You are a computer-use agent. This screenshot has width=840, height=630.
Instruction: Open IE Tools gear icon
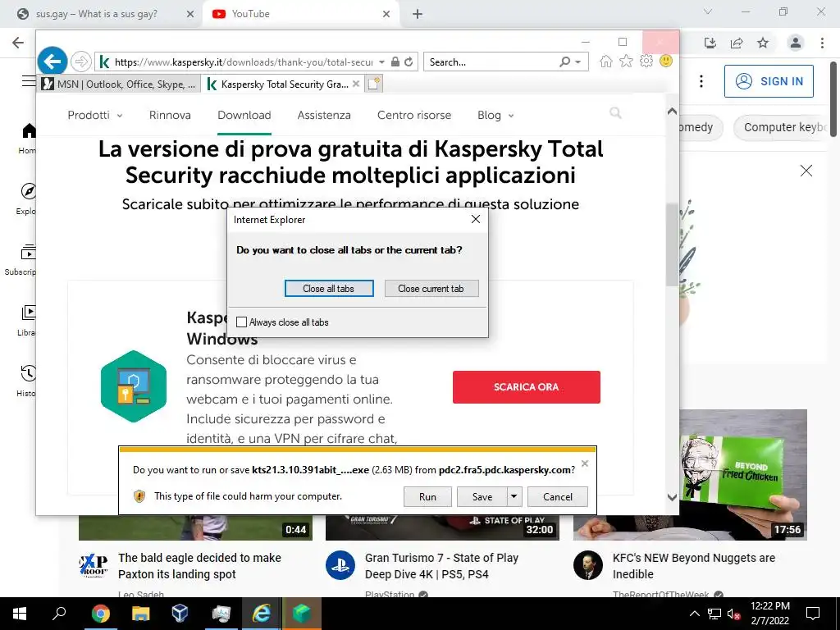646,61
